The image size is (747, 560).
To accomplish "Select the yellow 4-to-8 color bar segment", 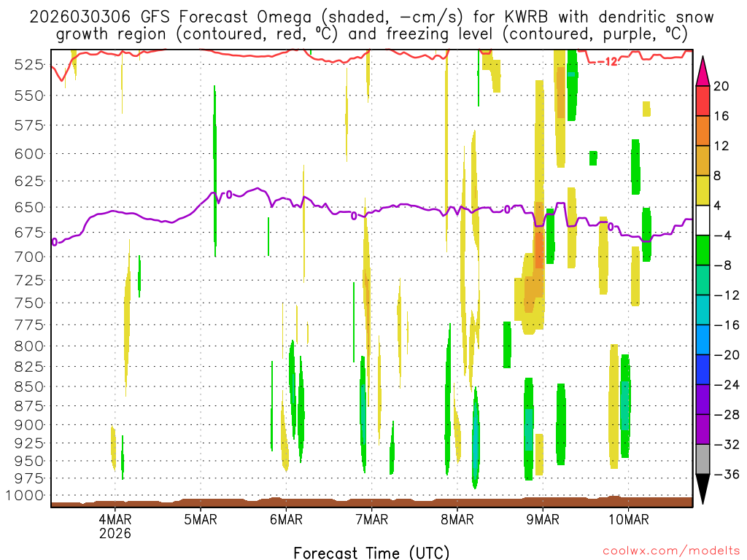I will point(703,190).
